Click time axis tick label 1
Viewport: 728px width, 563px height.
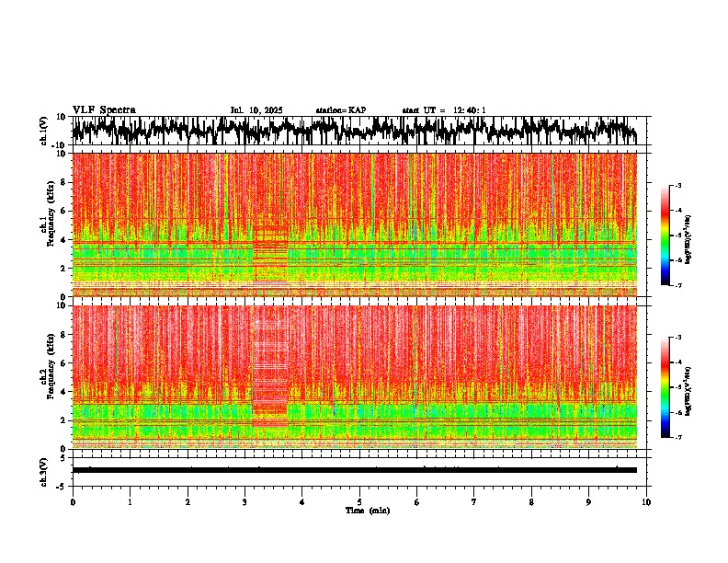click(x=130, y=502)
